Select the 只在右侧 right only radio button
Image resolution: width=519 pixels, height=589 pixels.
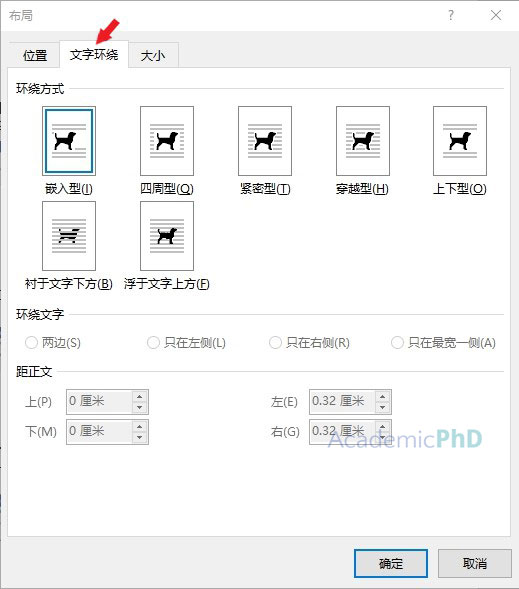(275, 343)
